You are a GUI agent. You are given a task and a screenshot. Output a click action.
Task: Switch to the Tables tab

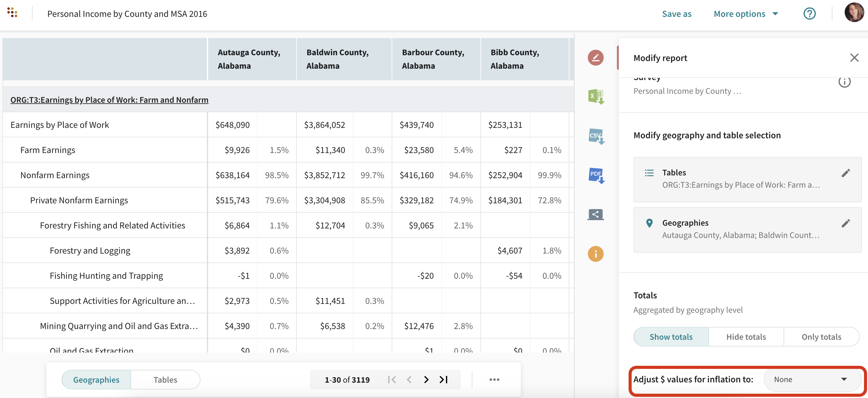click(165, 380)
